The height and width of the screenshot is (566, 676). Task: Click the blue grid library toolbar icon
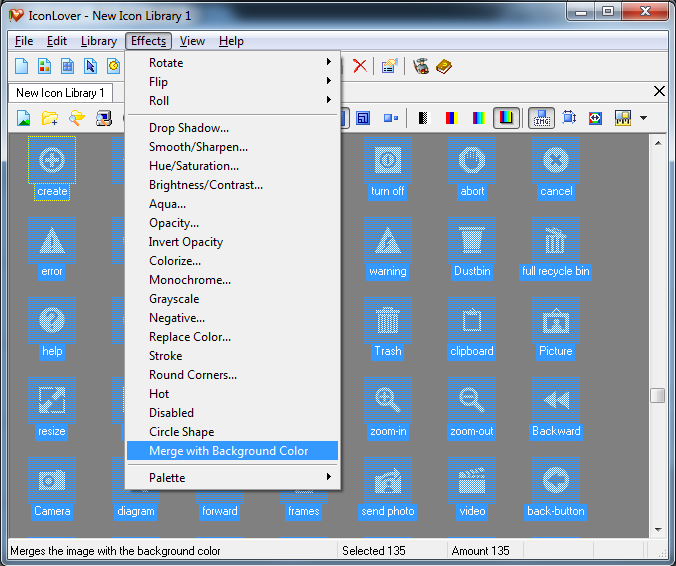[67, 66]
